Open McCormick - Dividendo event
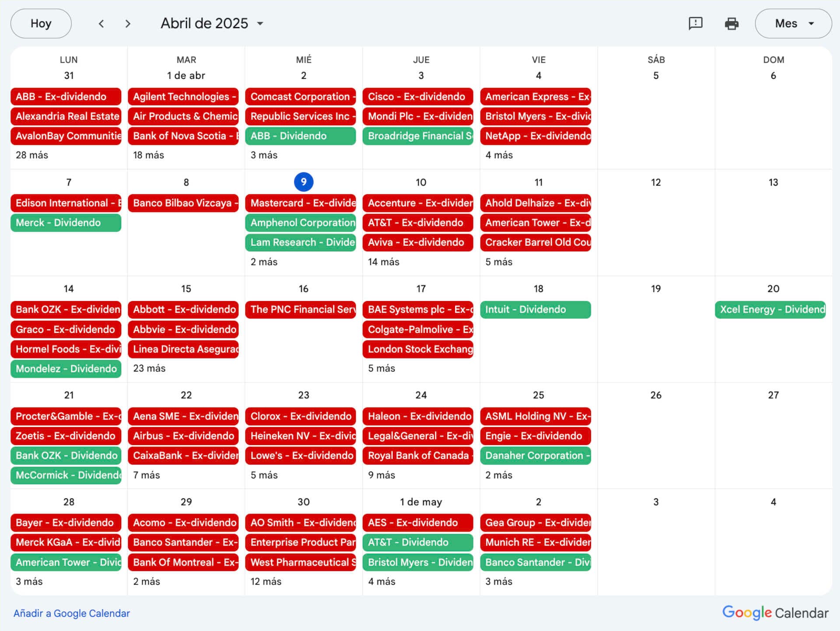The image size is (840, 631). tap(66, 475)
